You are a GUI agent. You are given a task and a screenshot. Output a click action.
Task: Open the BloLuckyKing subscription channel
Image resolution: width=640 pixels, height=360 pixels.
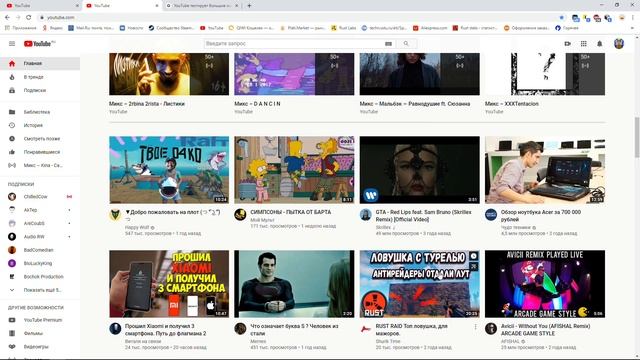click(40, 263)
